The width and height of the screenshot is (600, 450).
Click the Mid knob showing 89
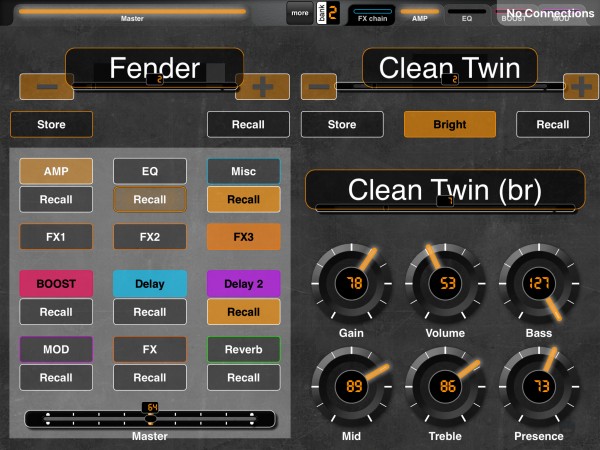coord(351,386)
